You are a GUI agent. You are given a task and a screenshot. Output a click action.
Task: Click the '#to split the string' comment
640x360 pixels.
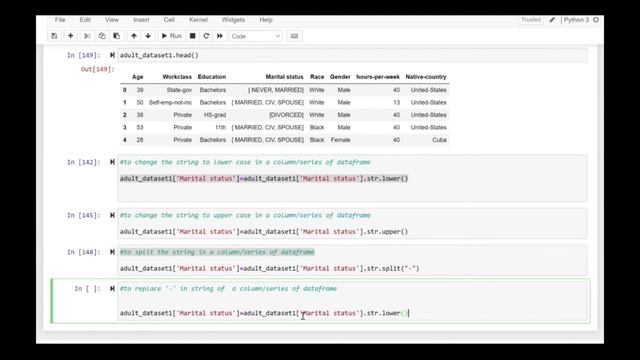pos(217,252)
